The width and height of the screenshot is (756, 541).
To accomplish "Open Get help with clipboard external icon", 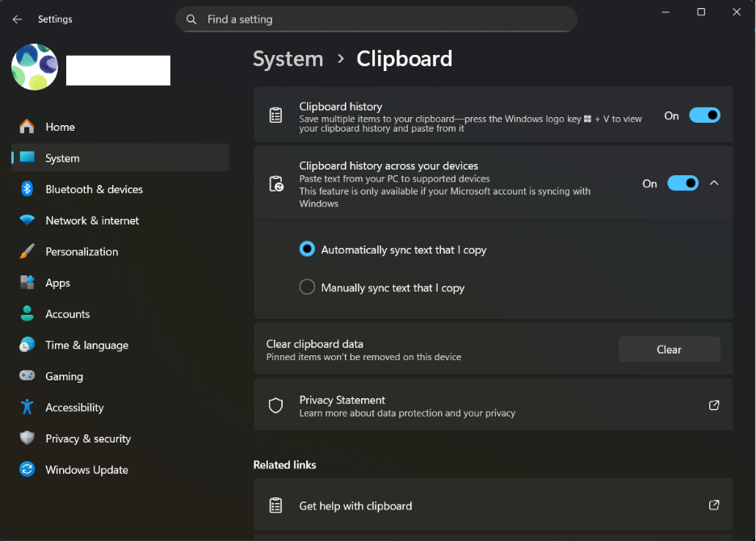I will point(714,505).
